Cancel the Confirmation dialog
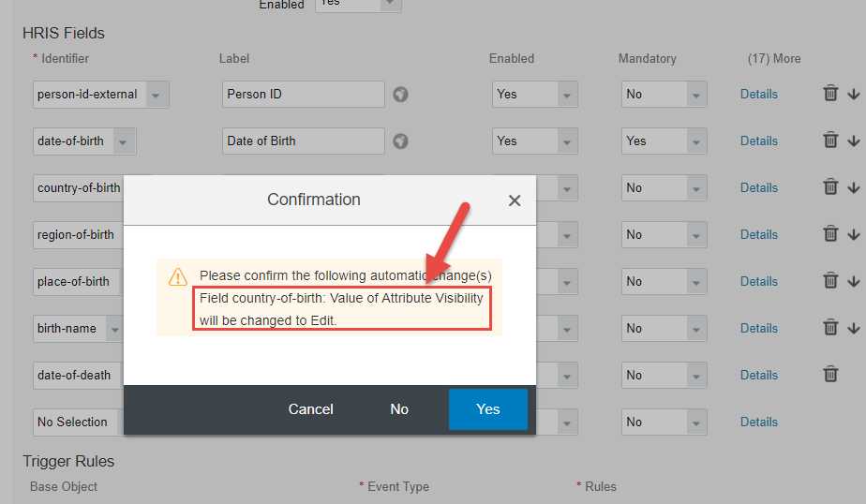Screen dimensions: 866x504 (x=310, y=409)
